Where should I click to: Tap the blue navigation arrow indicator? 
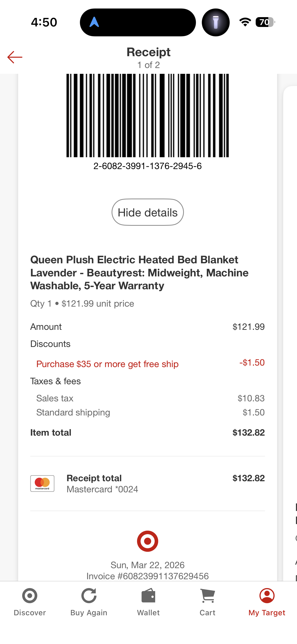click(x=94, y=22)
